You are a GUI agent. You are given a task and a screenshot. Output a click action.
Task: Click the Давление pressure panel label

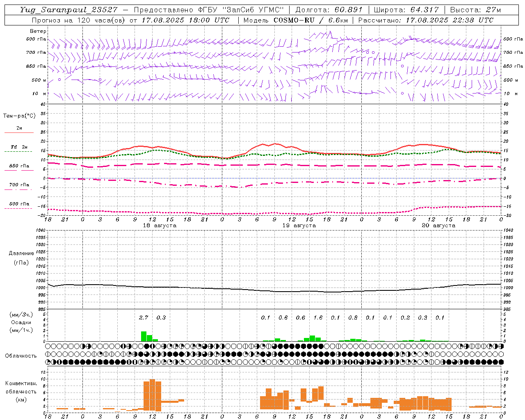pyautogui.click(x=21, y=253)
